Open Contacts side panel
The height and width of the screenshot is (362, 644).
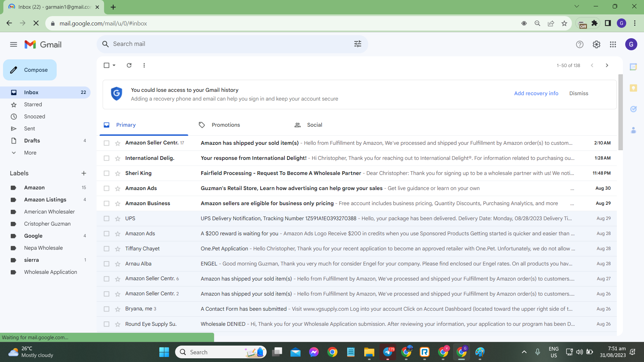coord(633,130)
